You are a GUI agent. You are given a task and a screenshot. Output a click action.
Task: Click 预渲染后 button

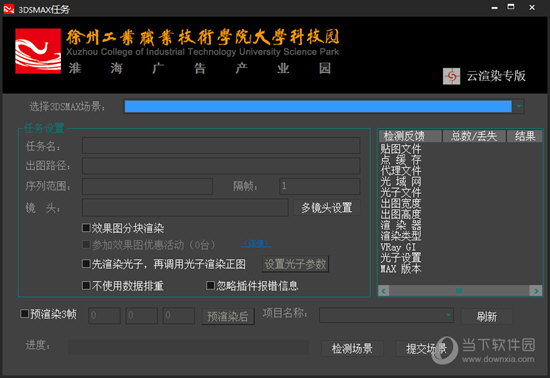pyautogui.click(x=228, y=317)
